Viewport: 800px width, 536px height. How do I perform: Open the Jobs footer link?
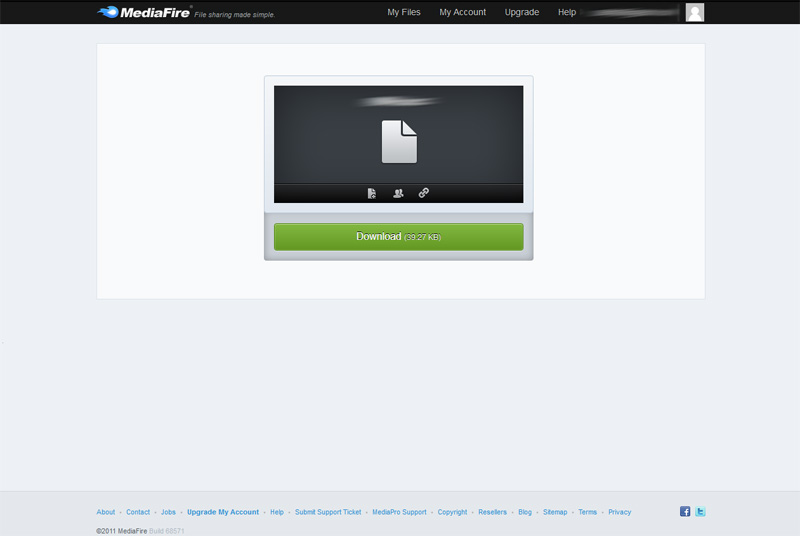(x=168, y=512)
